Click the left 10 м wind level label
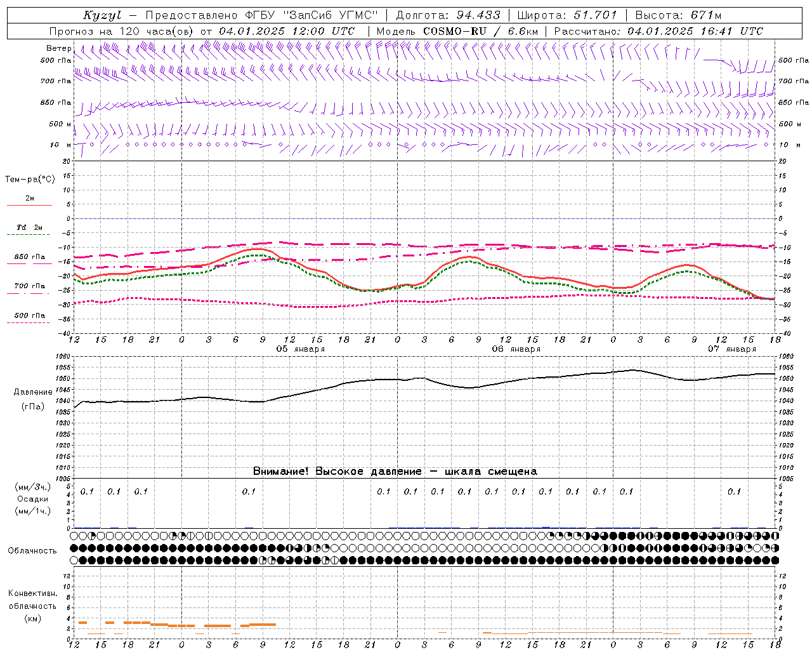Screen dimensions: 812x650 point(61,145)
